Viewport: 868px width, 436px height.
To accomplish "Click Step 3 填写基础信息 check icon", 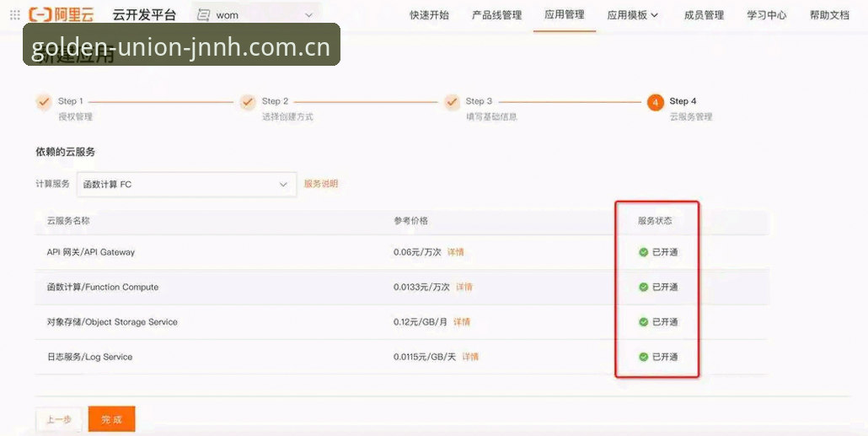I will [453, 102].
